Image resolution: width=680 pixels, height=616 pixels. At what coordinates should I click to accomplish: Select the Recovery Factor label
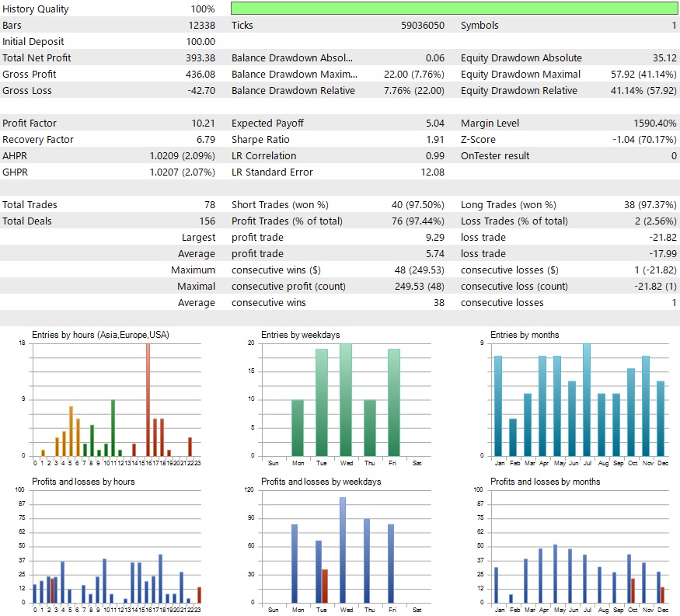(x=38, y=140)
